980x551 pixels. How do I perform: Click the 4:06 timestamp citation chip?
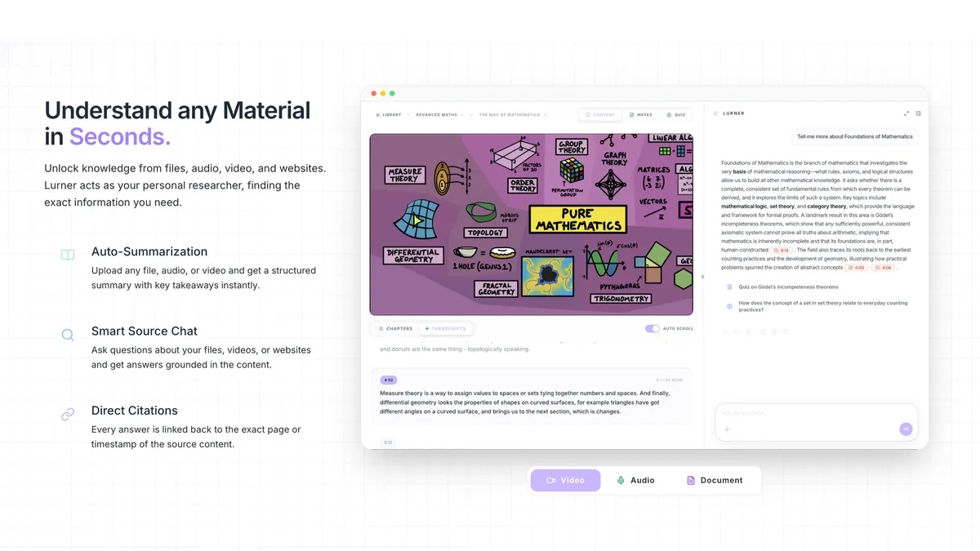point(883,268)
